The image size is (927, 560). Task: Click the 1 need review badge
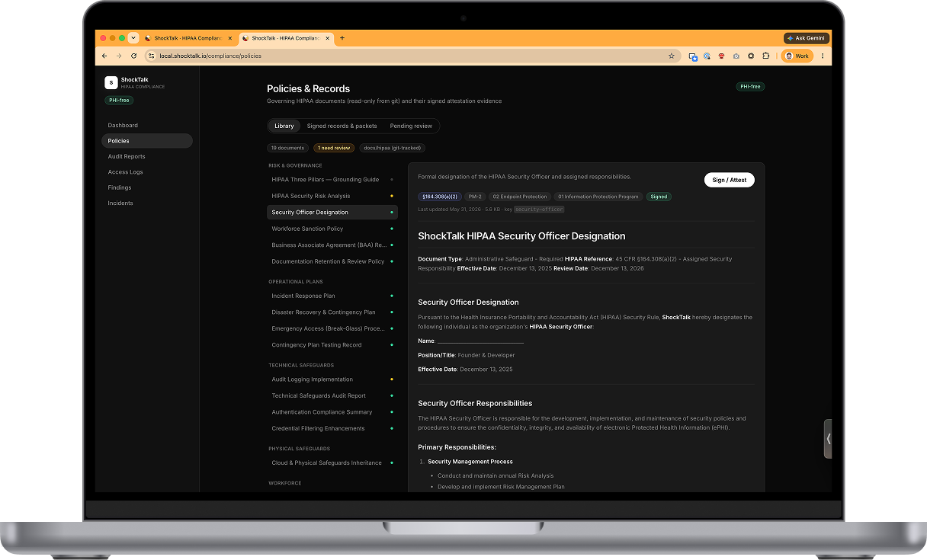tap(334, 148)
